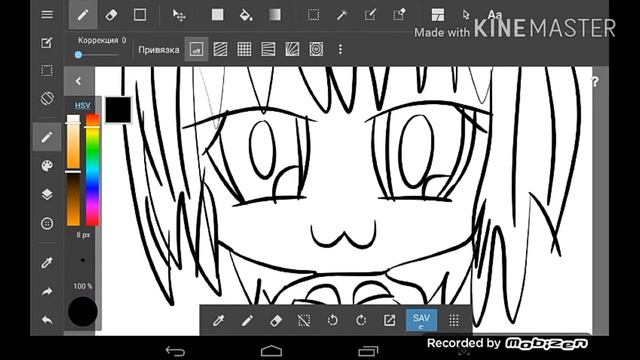Screen dimensions: 640x360
Task: Select the Selection Eraser tool
Action: (x=399, y=15)
